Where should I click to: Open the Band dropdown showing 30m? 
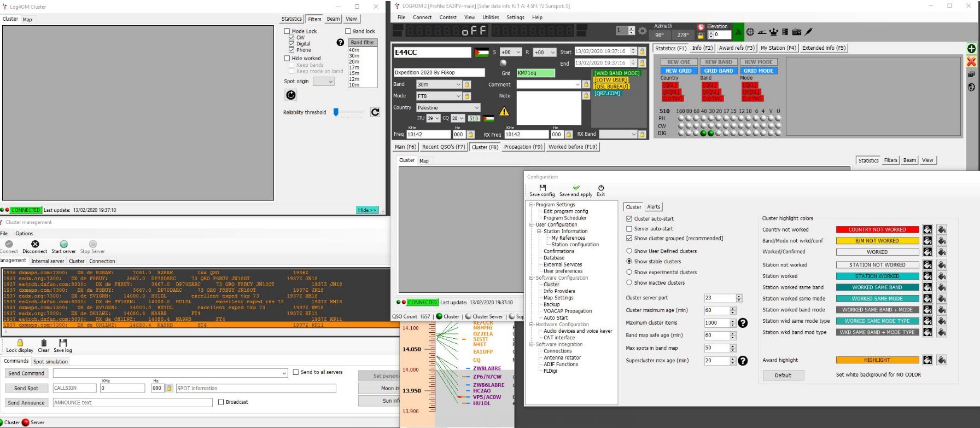(439, 84)
